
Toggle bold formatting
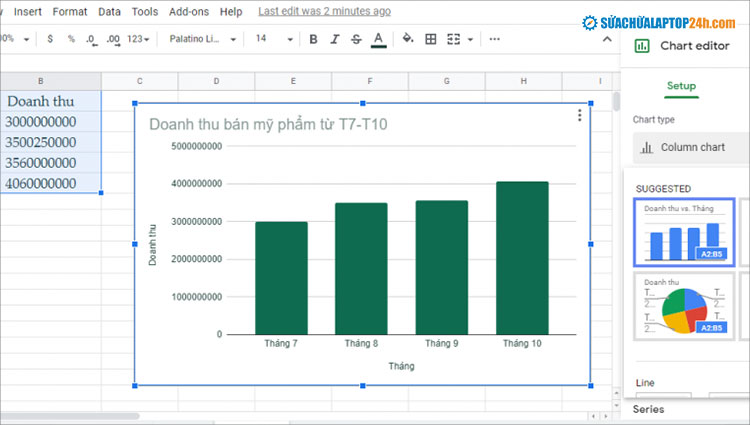313,39
